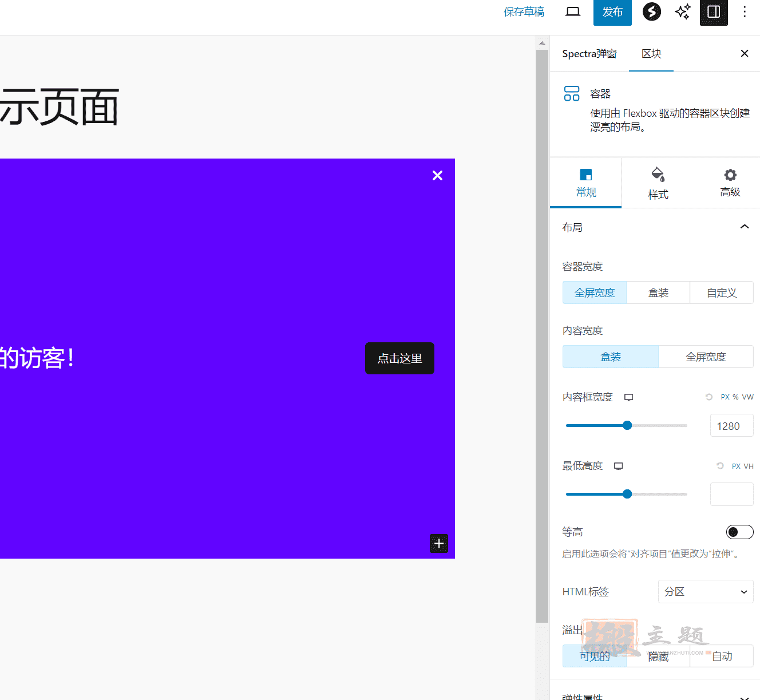
Task: Open the Spectra lightning bolt panel
Action: point(652,11)
